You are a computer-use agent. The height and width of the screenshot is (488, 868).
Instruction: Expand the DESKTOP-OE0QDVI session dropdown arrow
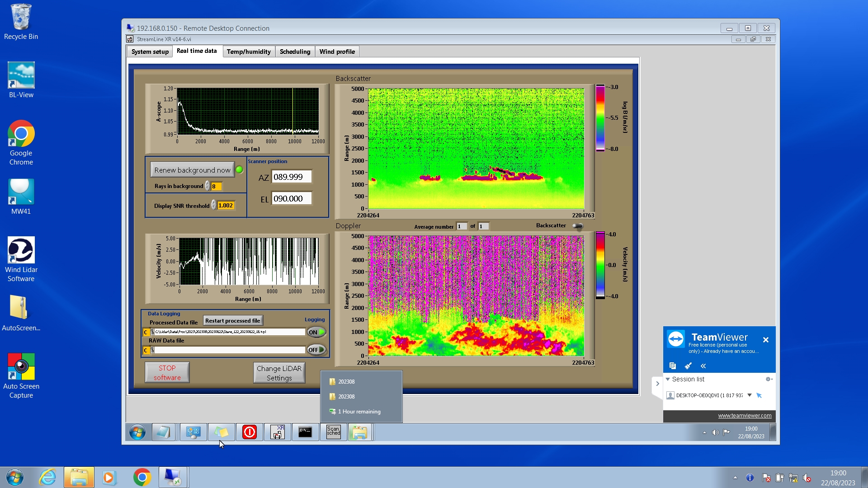point(749,395)
